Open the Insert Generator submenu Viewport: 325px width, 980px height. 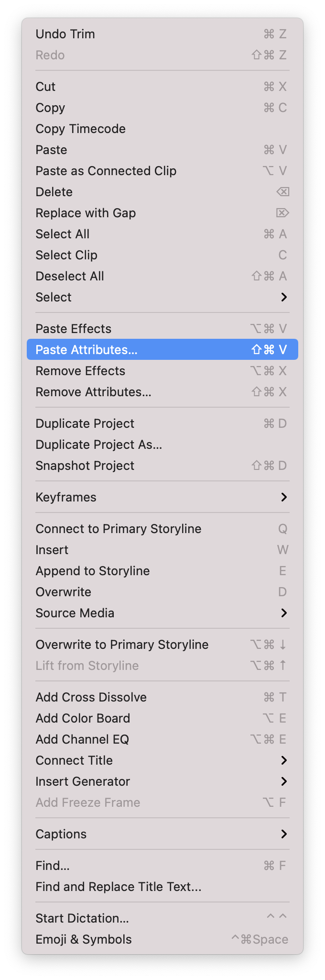pos(162,781)
